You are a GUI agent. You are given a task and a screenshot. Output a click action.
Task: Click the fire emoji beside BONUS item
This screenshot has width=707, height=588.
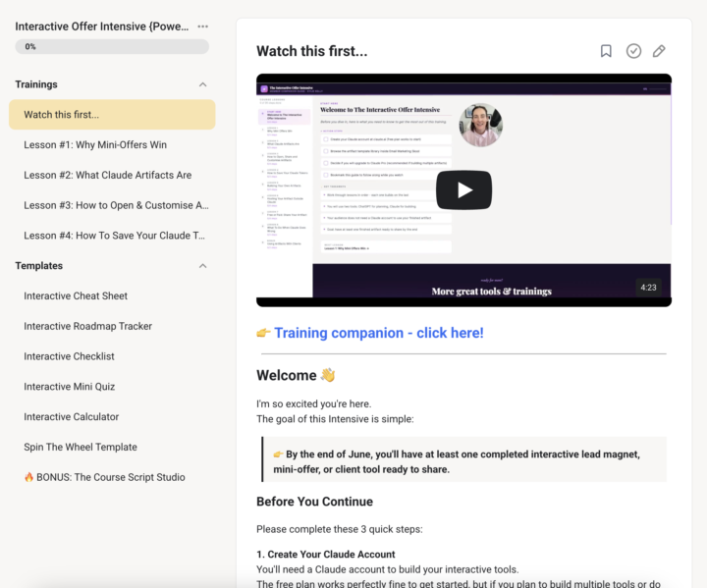click(x=28, y=477)
